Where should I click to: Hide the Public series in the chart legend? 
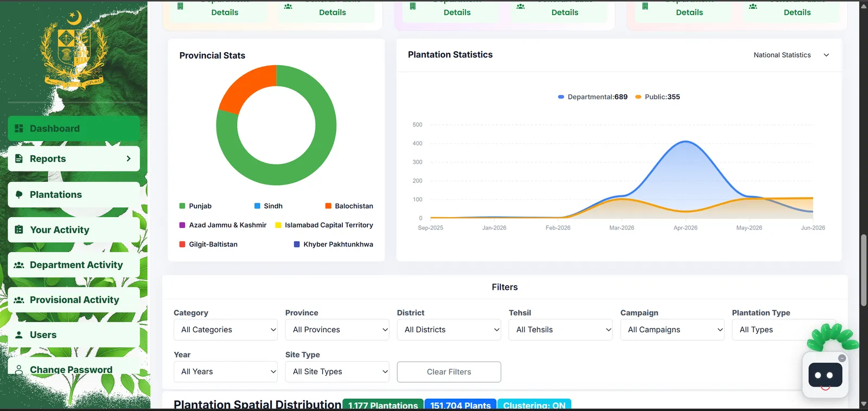658,97
